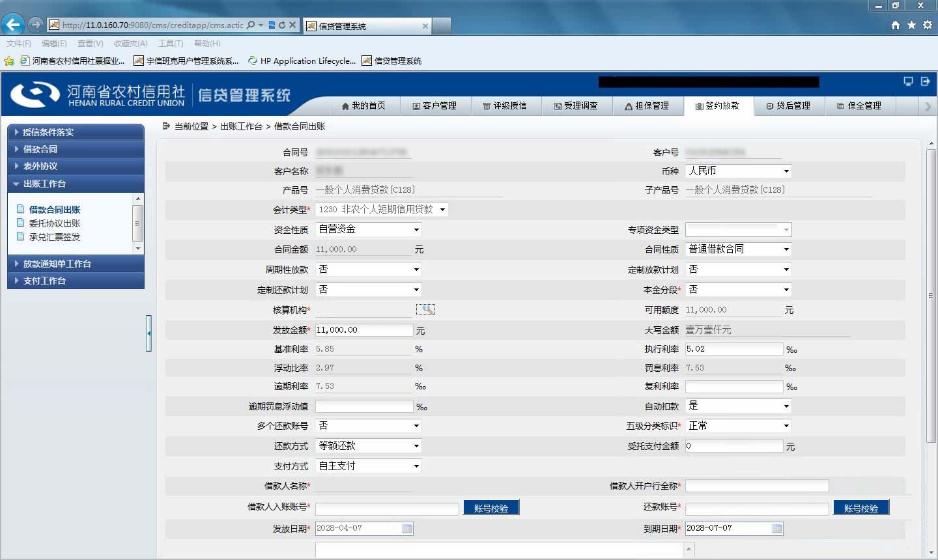Open the 本金分段 dropdown
The width and height of the screenshot is (938, 560).
(x=738, y=289)
